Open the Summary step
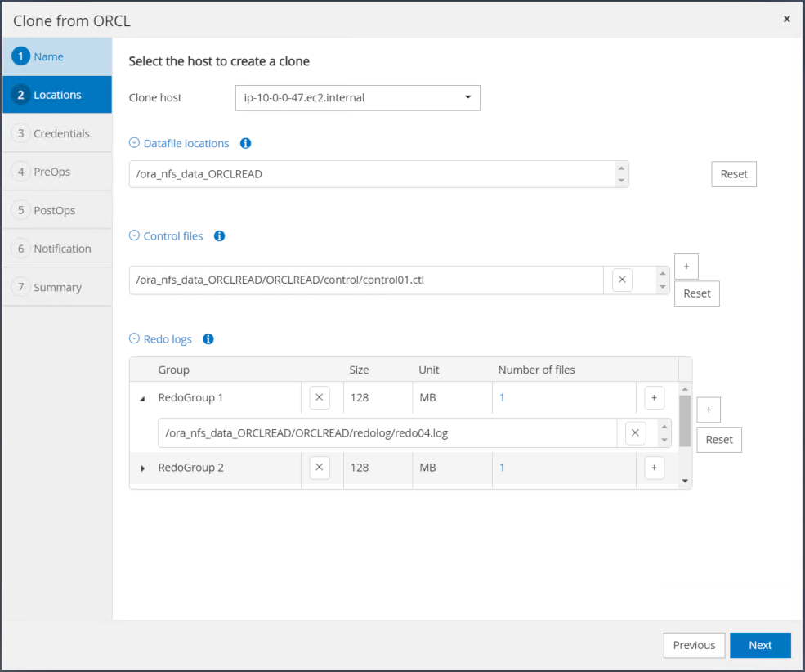Viewport: 805px width, 672px height. point(56,287)
